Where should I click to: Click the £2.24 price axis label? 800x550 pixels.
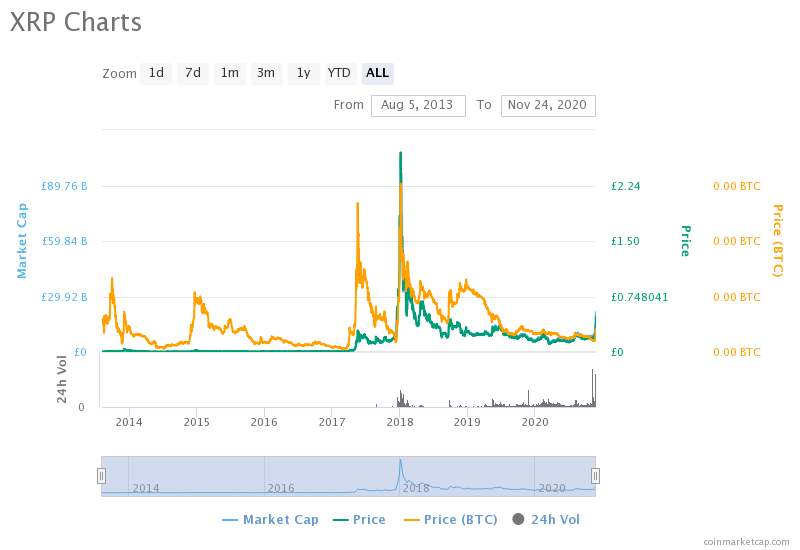click(x=626, y=186)
